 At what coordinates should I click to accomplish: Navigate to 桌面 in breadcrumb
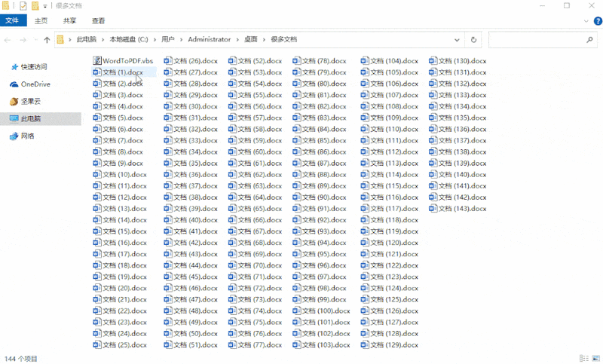(251, 40)
